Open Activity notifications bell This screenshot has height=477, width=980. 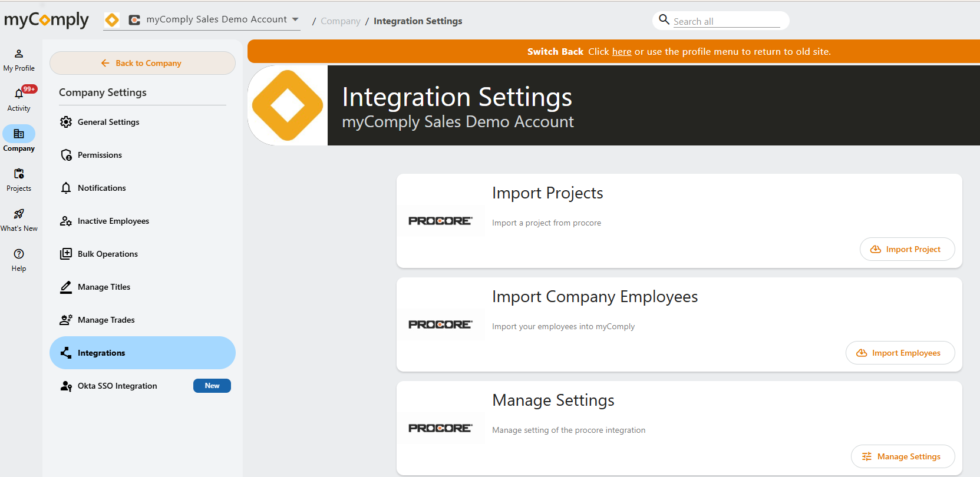point(19,94)
